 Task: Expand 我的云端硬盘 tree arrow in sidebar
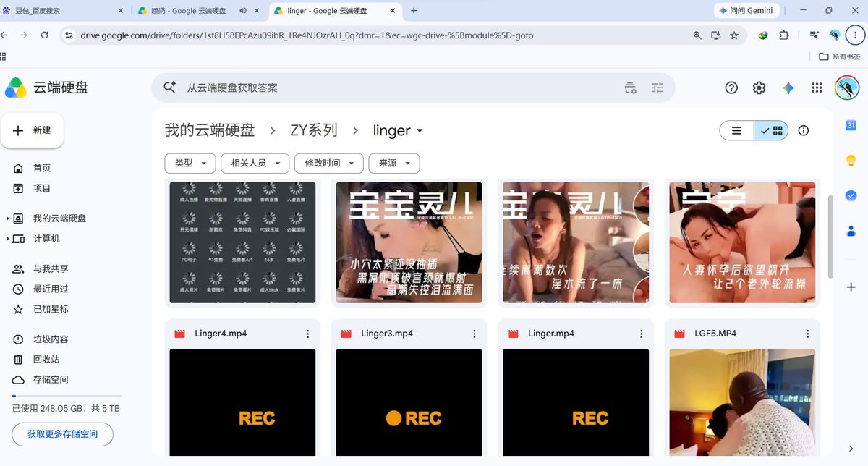(8, 219)
